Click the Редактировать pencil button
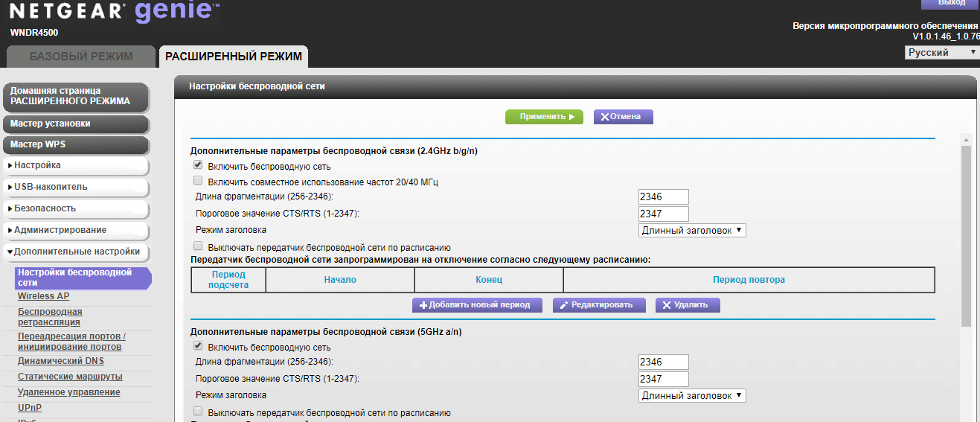The width and height of the screenshot is (980, 422). tap(598, 305)
